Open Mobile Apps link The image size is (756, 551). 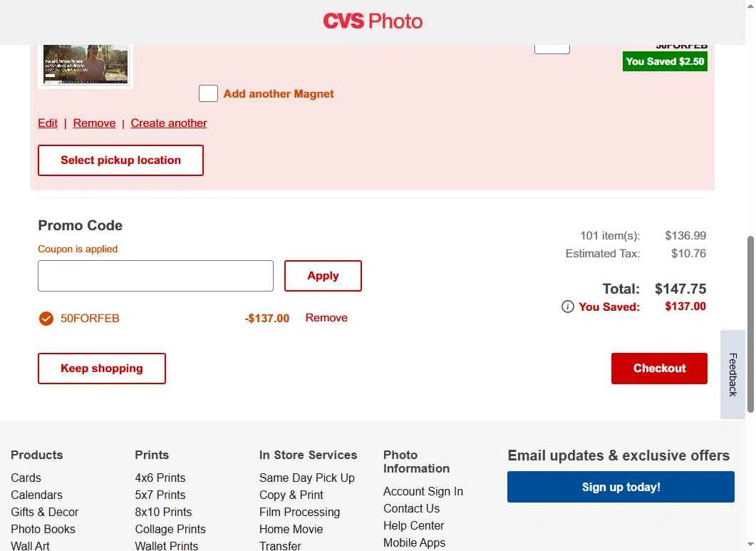click(414, 542)
